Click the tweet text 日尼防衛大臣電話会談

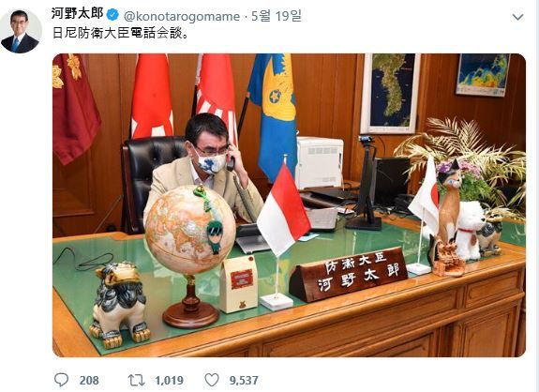120,33
